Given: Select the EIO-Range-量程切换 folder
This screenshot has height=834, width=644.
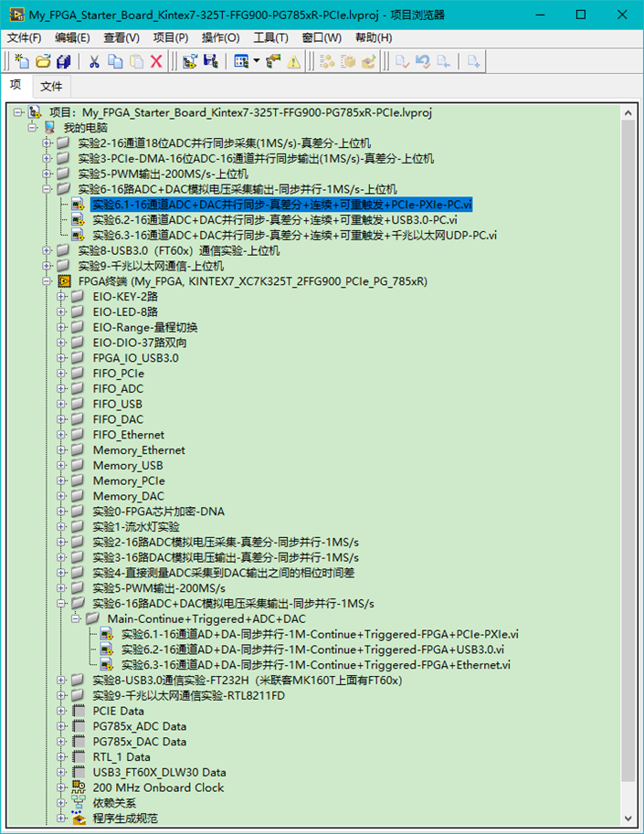Looking at the screenshot, I should [145, 327].
